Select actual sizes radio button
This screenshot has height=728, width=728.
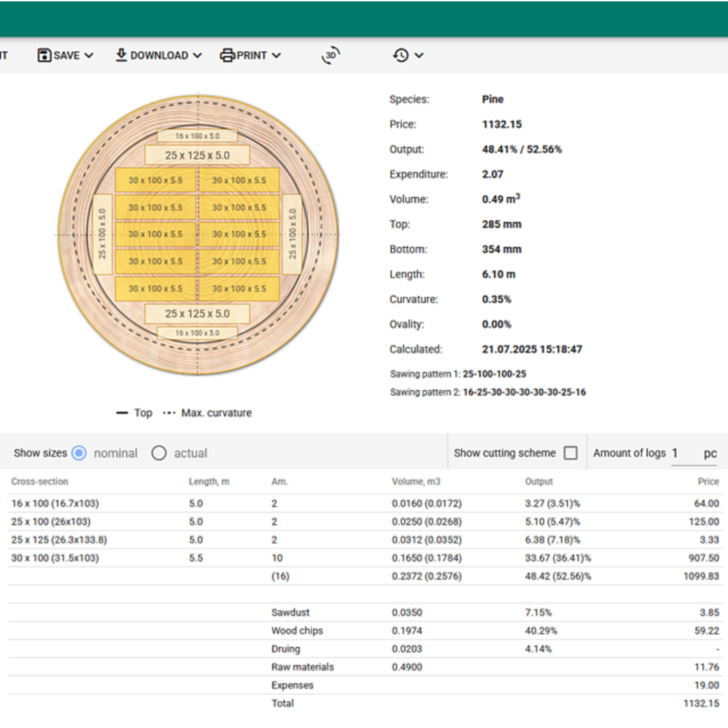pyautogui.click(x=159, y=453)
